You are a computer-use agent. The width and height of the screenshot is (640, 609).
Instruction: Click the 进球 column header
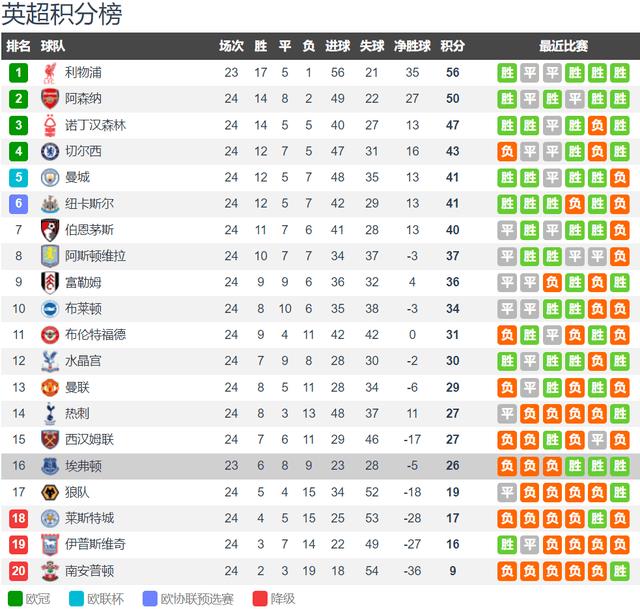pyautogui.click(x=338, y=46)
